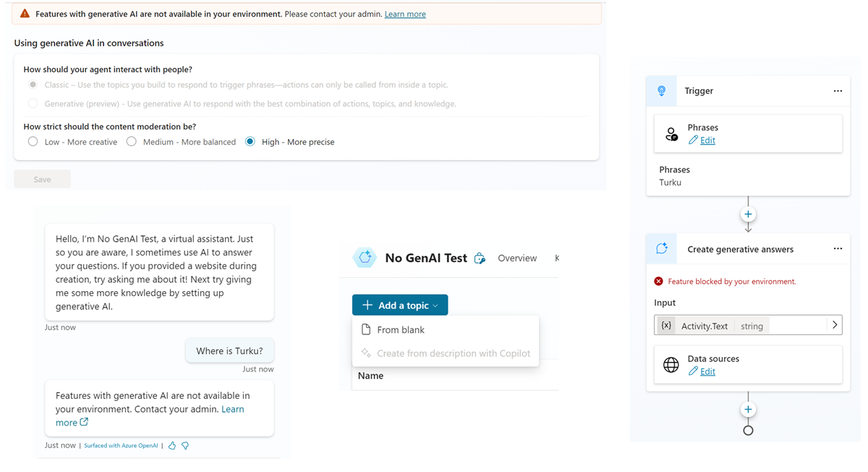Switch to the Overview tab
The width and height of the screenshot is (868, 472).
[517, 258]
